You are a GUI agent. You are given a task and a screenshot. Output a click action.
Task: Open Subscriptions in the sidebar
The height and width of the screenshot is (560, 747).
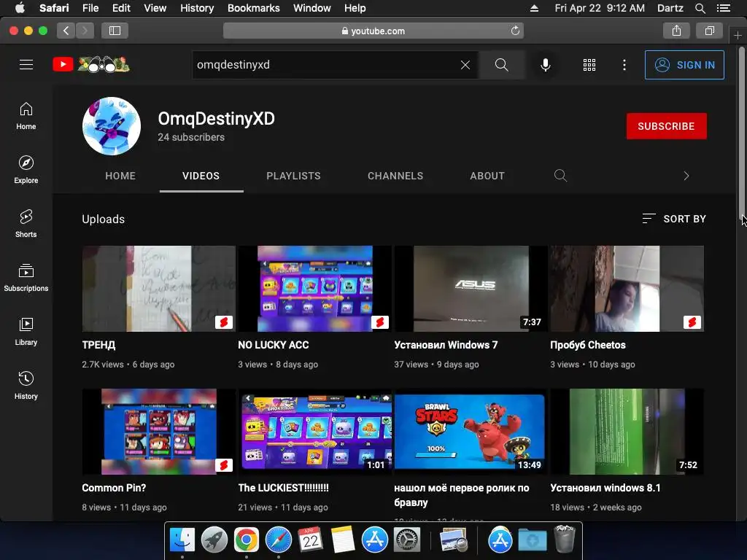(26, 278)
